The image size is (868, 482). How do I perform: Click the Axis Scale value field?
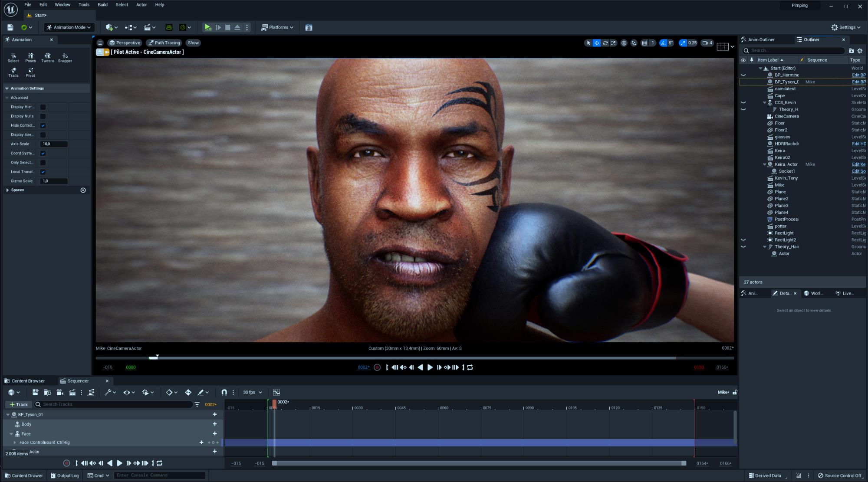tap(54, 144)
